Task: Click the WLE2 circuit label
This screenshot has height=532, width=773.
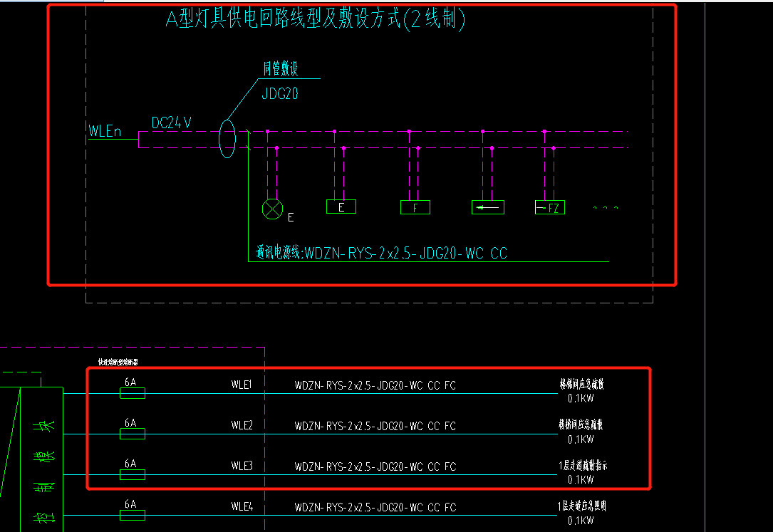Action: [x=242, y=425]
